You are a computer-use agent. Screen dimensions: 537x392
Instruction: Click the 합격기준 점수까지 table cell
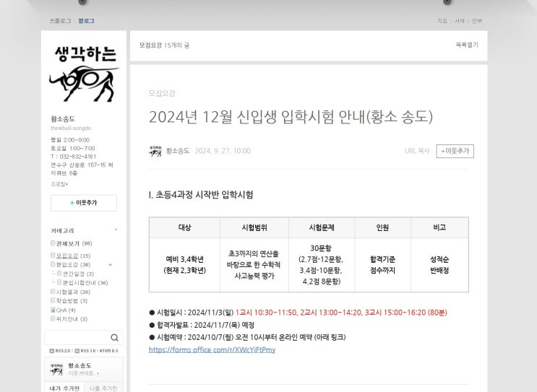[382, 265]
